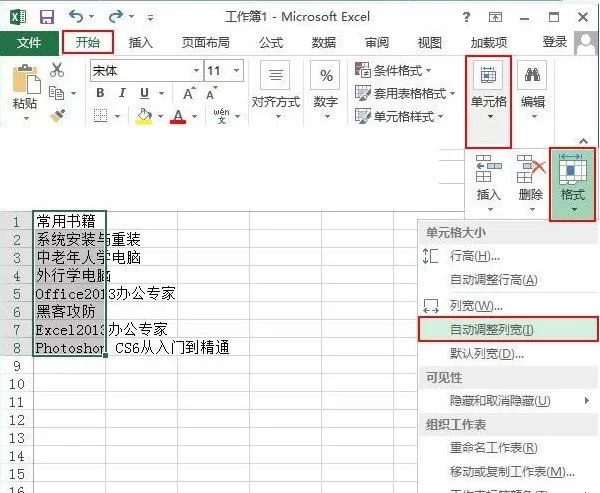Open the font name dropdown
The height and width of the screenshot is (493, 600).
(x=196, y=71)
